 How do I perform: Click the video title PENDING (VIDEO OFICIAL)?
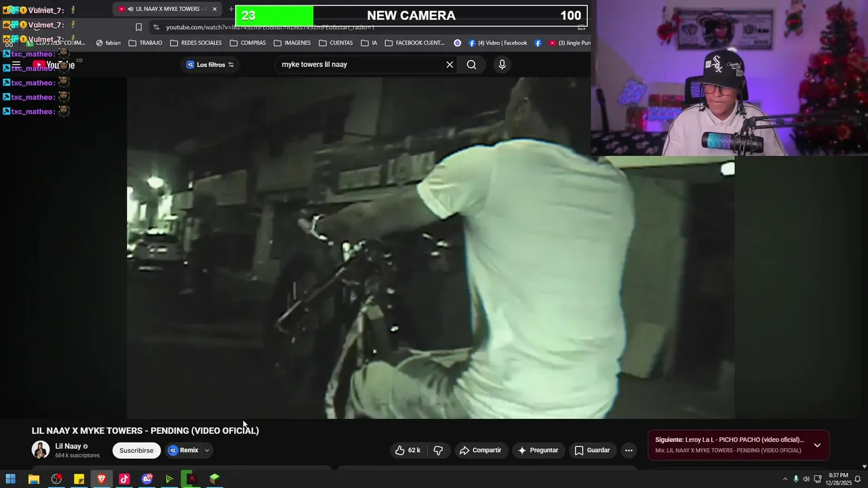145,431
